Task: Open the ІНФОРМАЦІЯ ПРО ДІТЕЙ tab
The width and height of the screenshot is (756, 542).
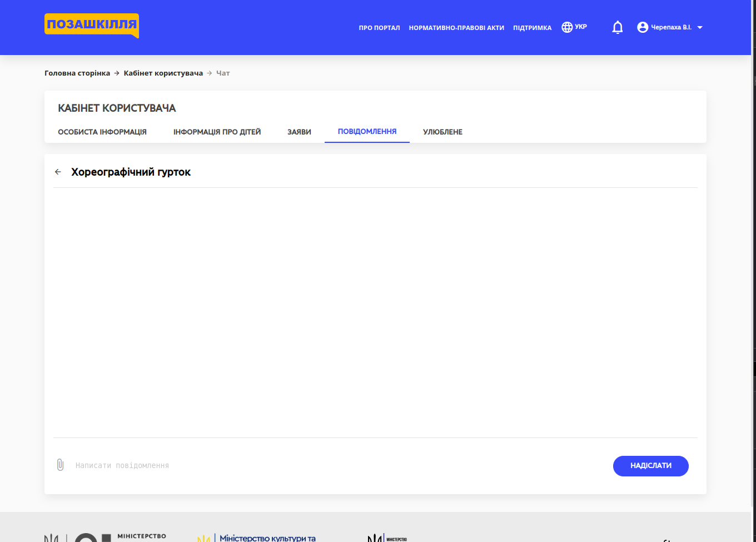Action: point(217,132)
